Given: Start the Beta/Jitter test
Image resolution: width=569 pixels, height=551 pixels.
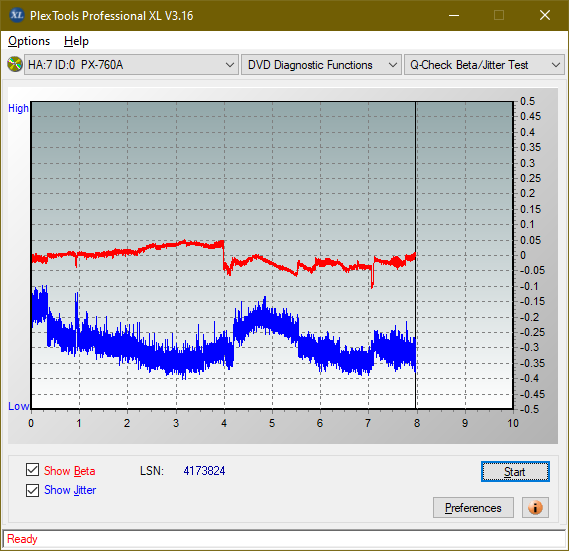Looking at the screenshot, I should (x=515, y=472).
